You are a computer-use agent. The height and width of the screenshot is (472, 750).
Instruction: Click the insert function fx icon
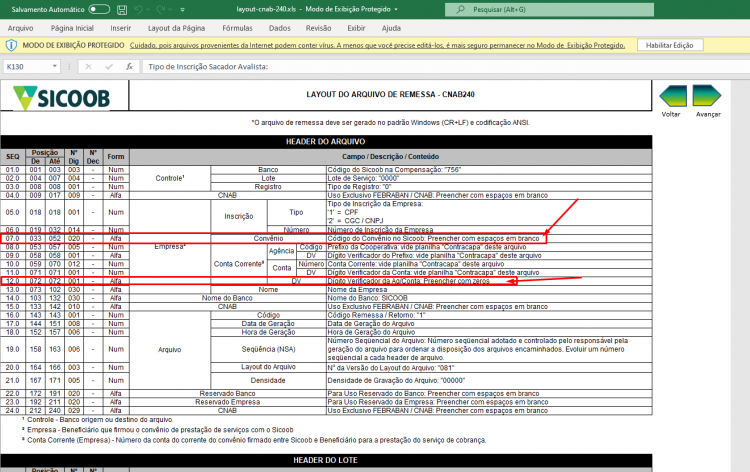pyautogui.click(x=129, y=66)
